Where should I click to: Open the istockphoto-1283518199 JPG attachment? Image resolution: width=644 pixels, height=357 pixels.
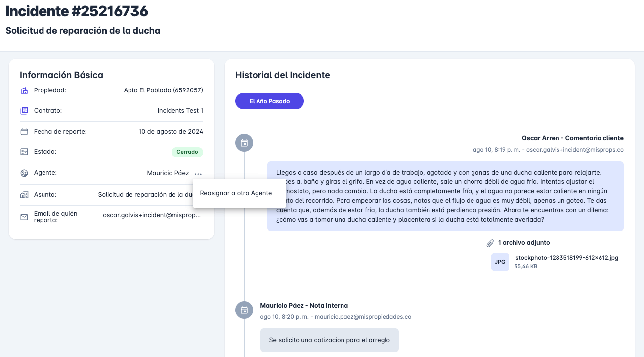click(x=566, y=258)
